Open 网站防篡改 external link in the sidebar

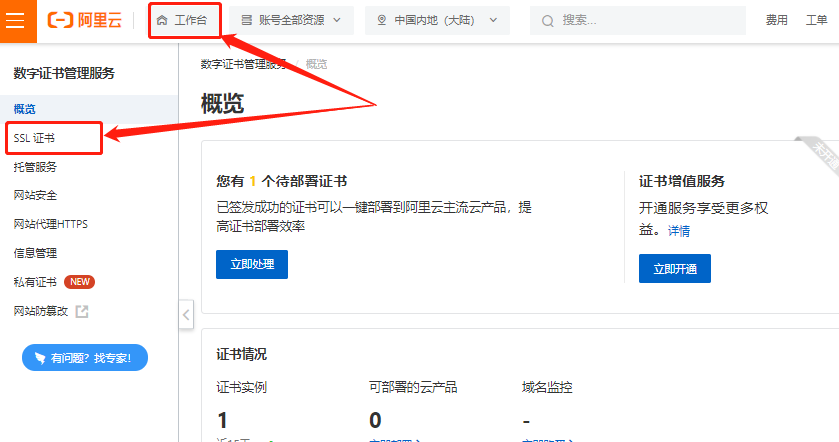pos(41,311)
